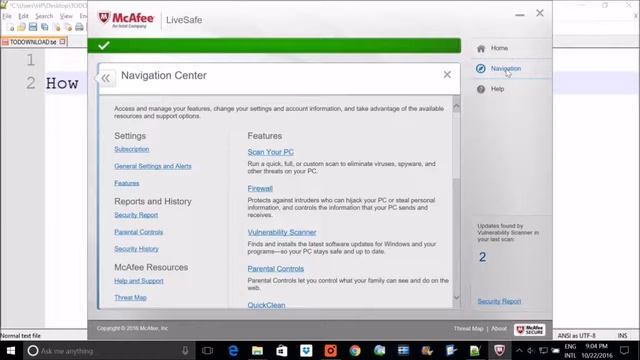The height and width of the screenshot is (360, 640).
Task: Open Security History link
Action: tap(136, 249)
